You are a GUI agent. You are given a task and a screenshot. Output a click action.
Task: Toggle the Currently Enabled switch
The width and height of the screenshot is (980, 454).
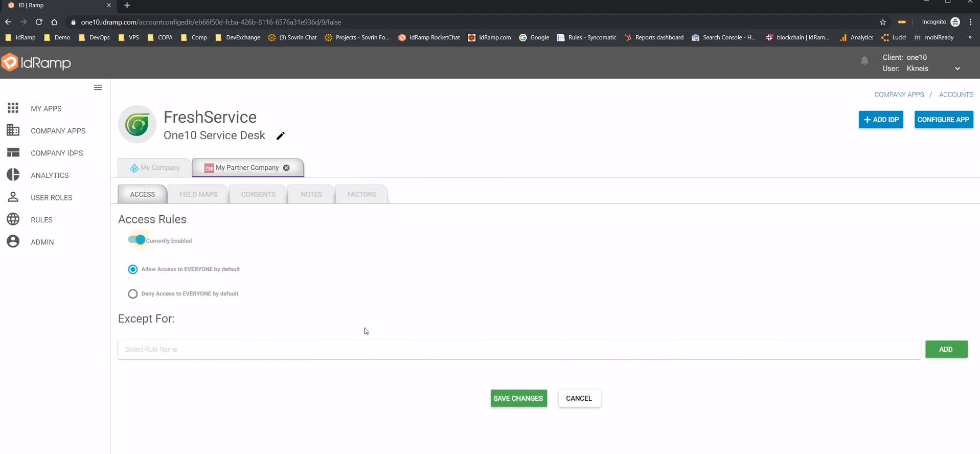[x=137, y=240]
